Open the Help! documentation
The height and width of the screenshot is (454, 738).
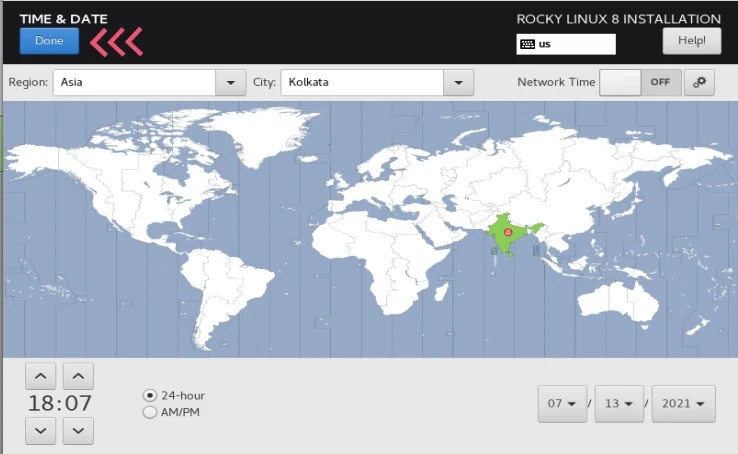pyautogui.click(x=691, y=41)
